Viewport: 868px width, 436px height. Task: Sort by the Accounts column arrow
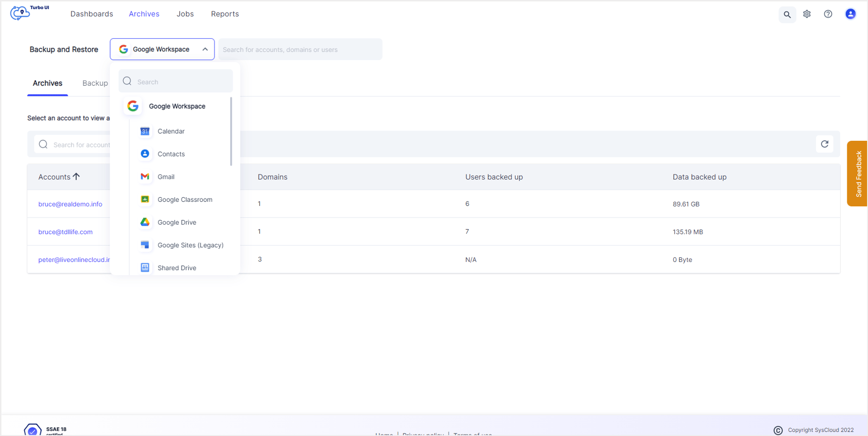pos(76,177)
